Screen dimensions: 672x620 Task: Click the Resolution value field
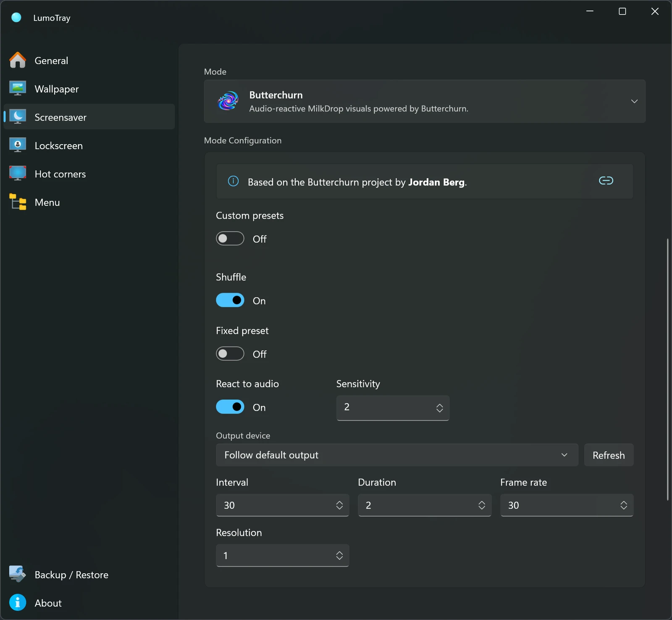282,556
